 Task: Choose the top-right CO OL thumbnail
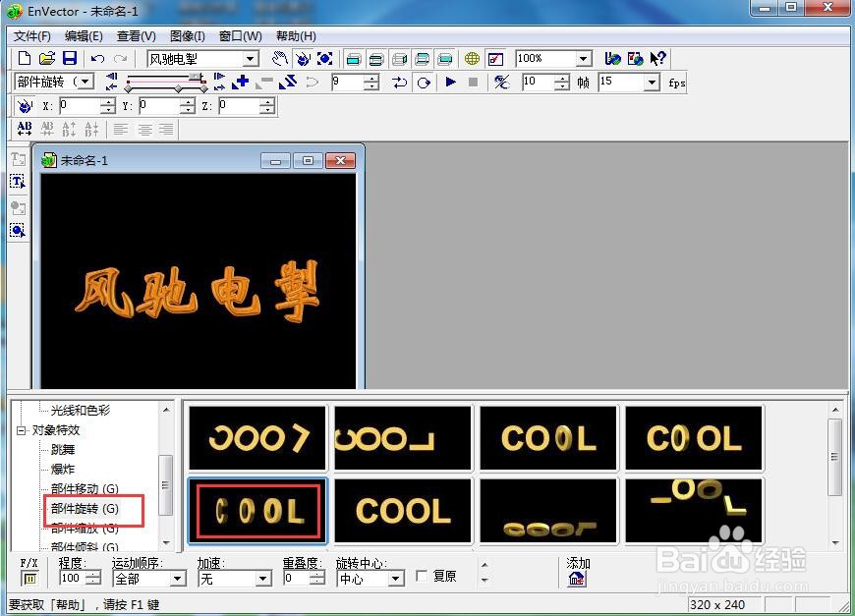click(694, 438)
